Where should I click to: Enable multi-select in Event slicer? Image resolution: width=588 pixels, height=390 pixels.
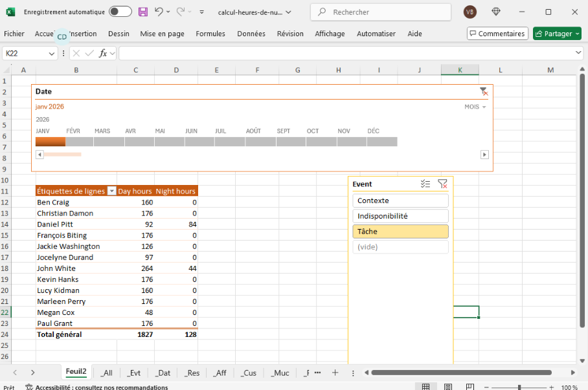pyautogui.click(x=425, y=184)
